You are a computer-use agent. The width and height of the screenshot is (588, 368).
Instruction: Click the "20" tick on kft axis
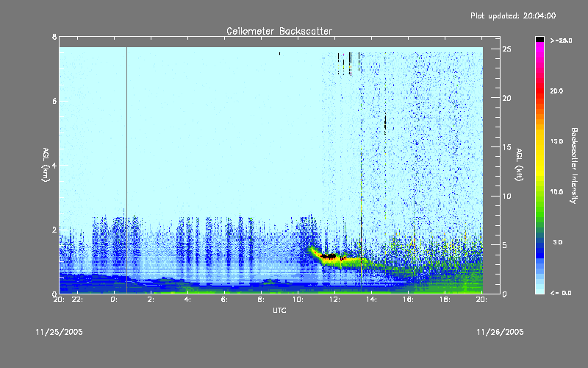tap(506, 98)
